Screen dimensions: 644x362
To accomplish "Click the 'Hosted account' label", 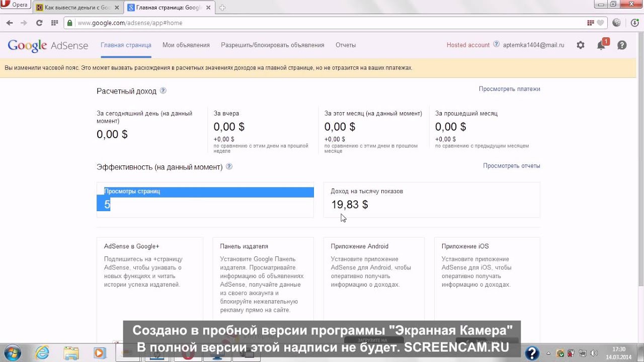I will click(468, 45).
